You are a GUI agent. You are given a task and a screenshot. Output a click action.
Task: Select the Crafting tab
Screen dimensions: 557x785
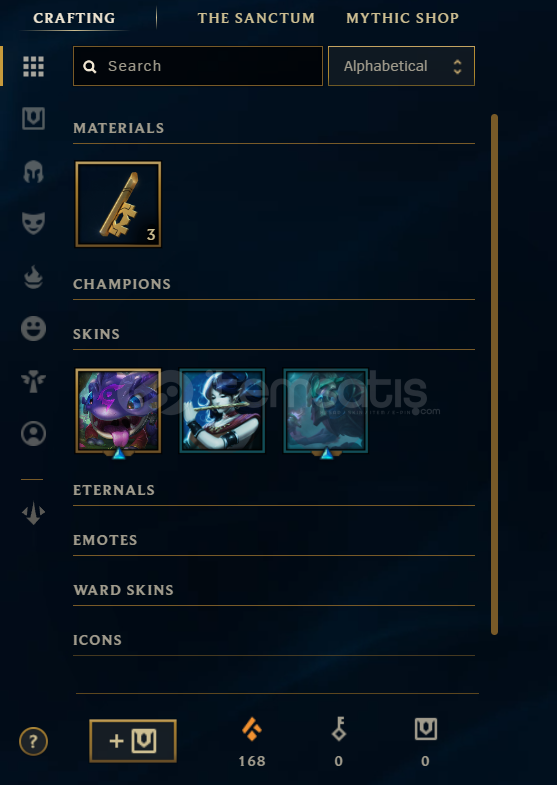click(x=74, y=18)
